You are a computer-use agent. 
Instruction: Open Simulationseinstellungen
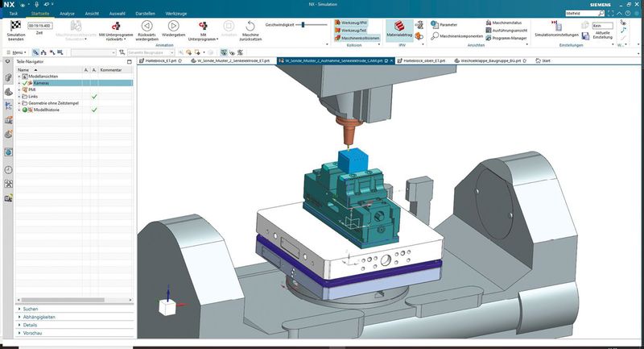[556, 29]
